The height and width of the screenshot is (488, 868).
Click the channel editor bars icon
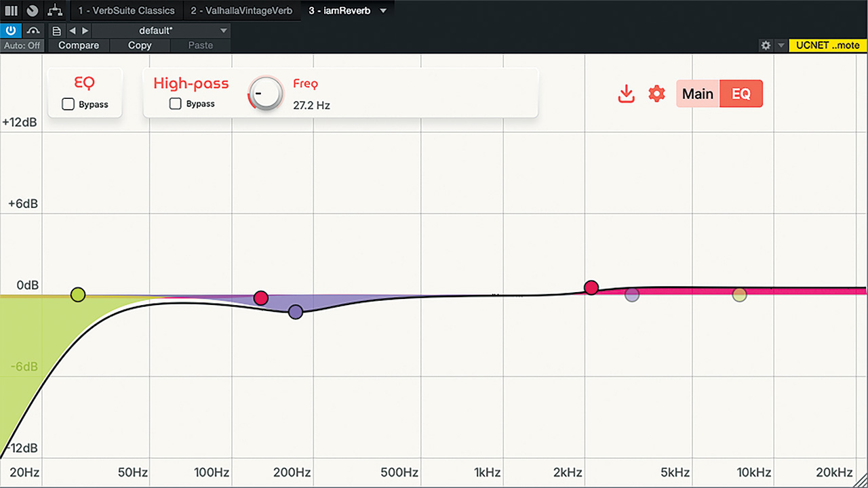coord(12,11)
